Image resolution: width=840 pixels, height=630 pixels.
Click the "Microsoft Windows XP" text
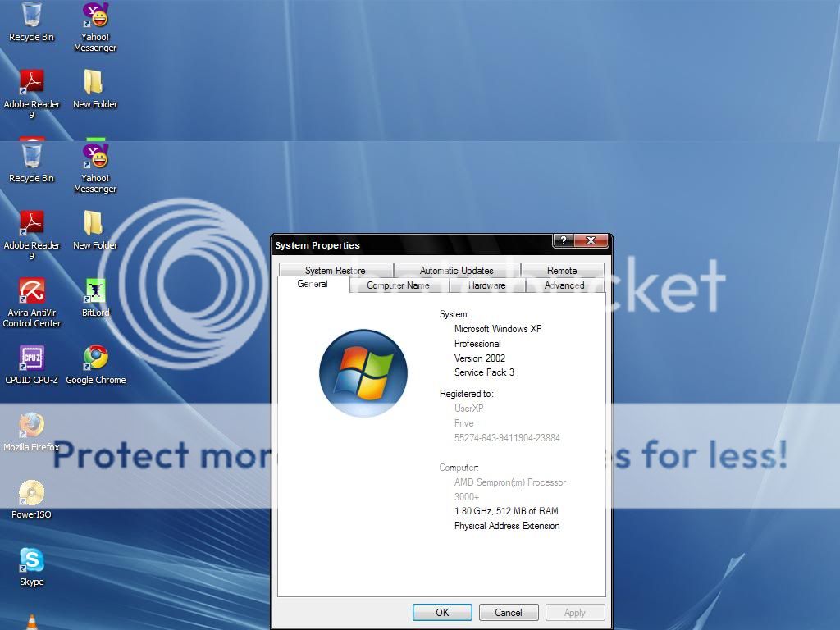click(x=498, y=329)
